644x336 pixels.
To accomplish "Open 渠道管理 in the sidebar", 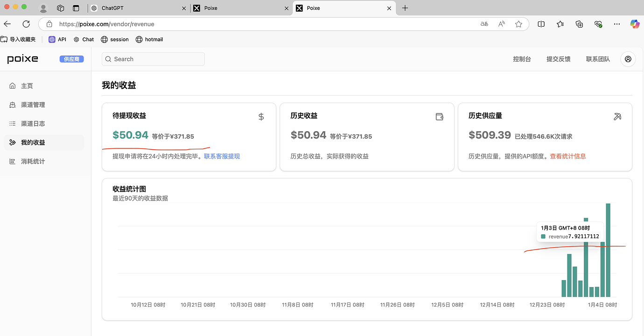I will (44, 105).
